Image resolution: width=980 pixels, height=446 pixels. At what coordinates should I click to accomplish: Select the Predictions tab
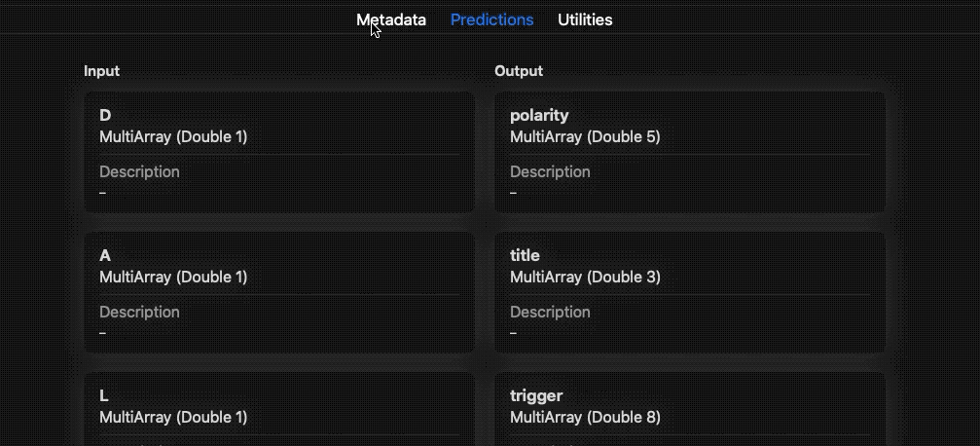pos(491,20)
